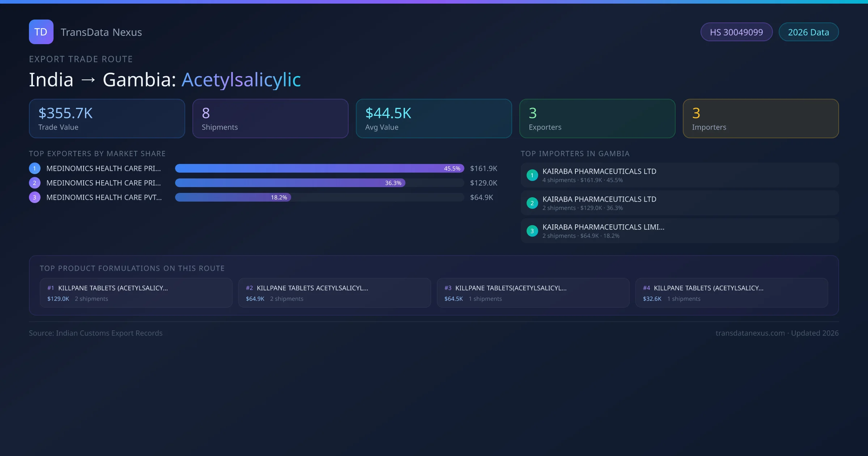Select the HS 30049099 pill
868x456 pixels.
click(x=736, y=32)
